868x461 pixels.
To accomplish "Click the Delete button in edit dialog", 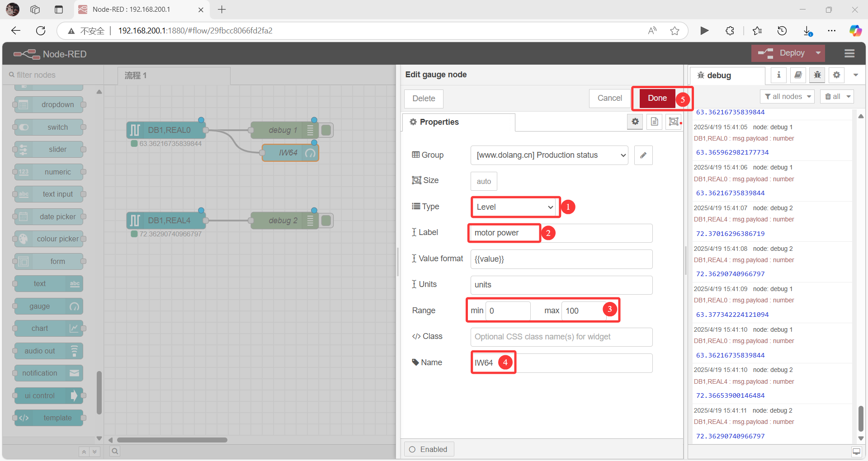I will click(x=423, y=98).
